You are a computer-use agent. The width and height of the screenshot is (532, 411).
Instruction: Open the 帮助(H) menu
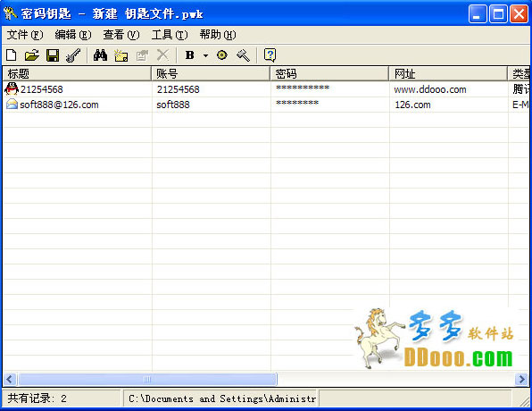click(x=218, y=35)
